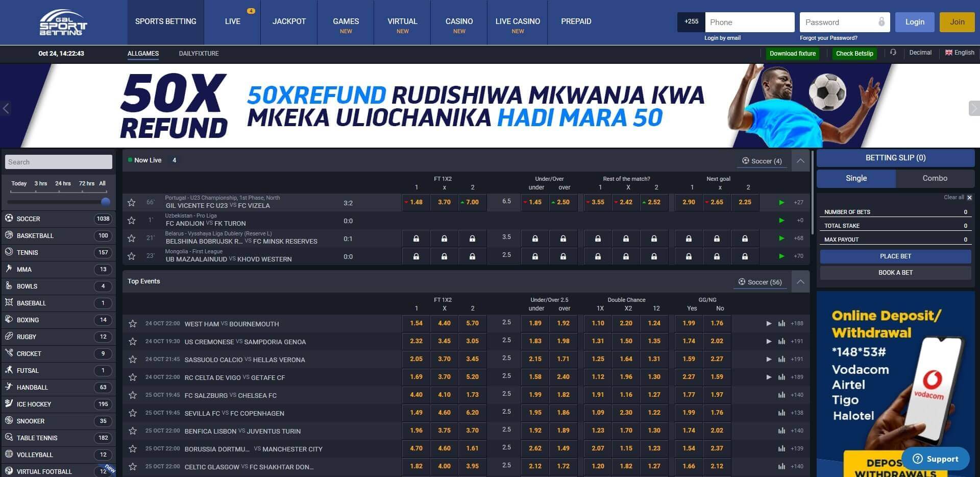Viewport: 980px width, 477px height.
Task: Click the Download fixture button
Action: pyautogui.click(x=792, y=53)
